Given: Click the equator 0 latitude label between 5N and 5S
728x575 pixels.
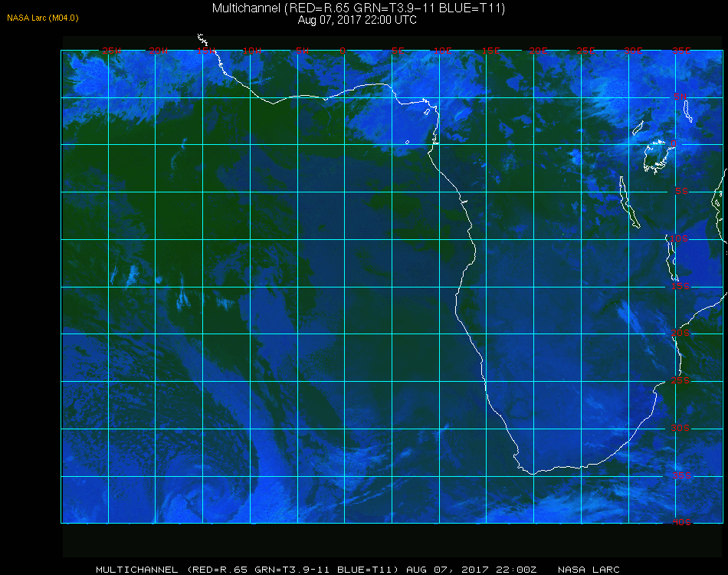Looking at the screenshot, I should tap(674, 143).
